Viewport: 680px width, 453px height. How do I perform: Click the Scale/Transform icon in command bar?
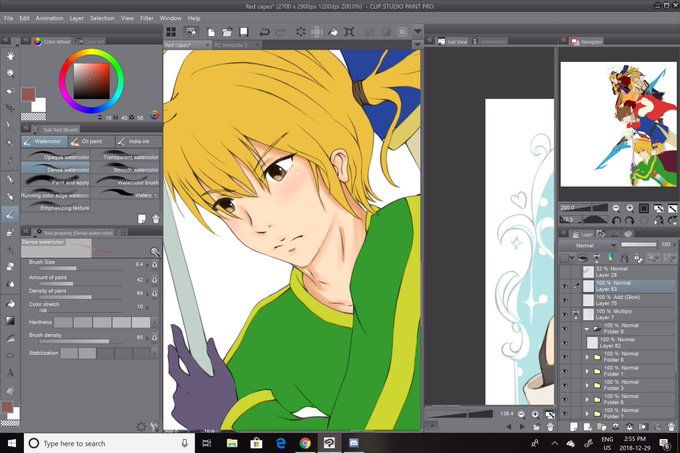(x=349, y=32)
